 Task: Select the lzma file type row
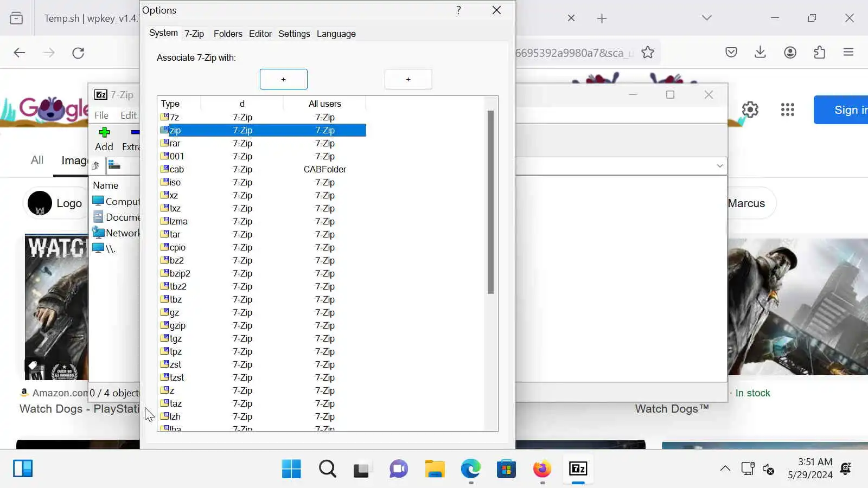point(263,221)
